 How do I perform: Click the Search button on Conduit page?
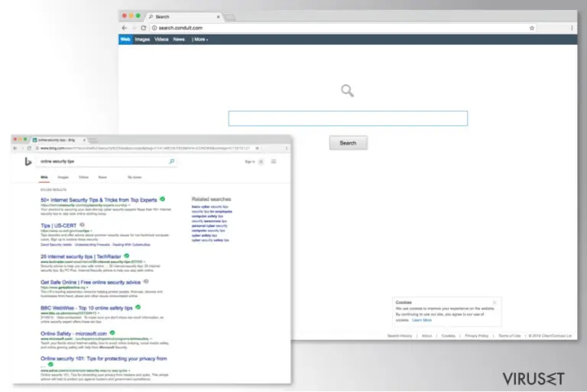tap(349, 143)
